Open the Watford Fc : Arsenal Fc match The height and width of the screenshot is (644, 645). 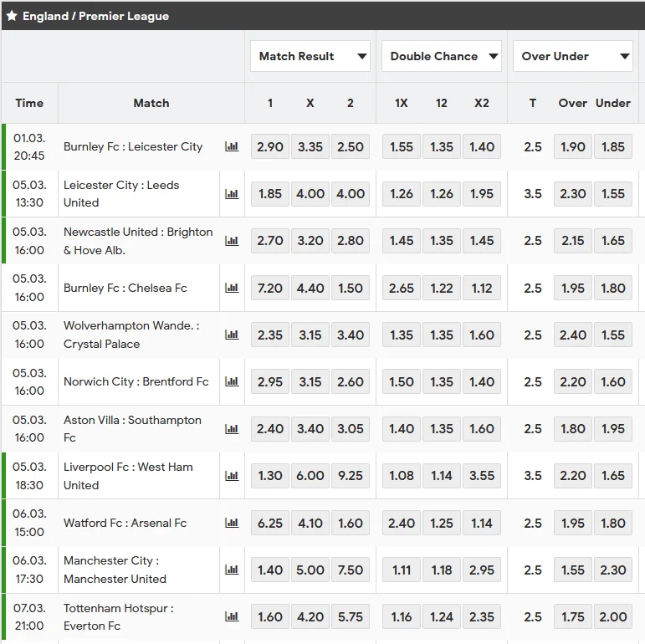point(125,523)
